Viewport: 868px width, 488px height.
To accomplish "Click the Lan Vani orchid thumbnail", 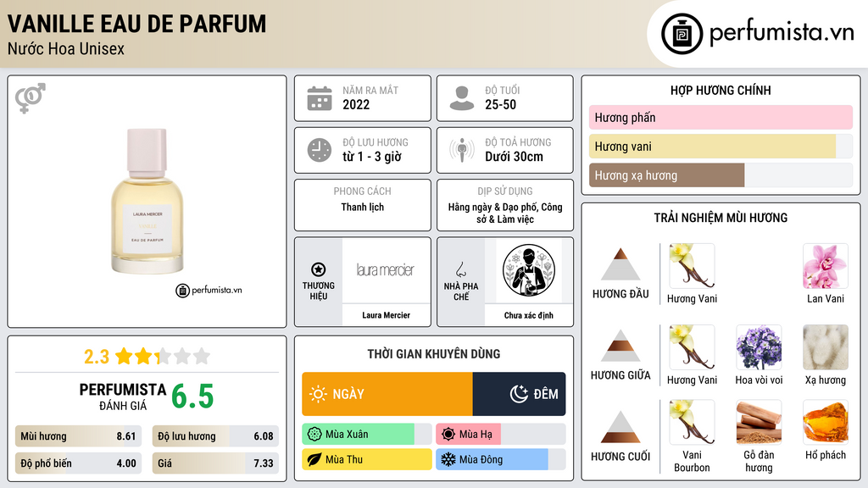I will (826, 266).
